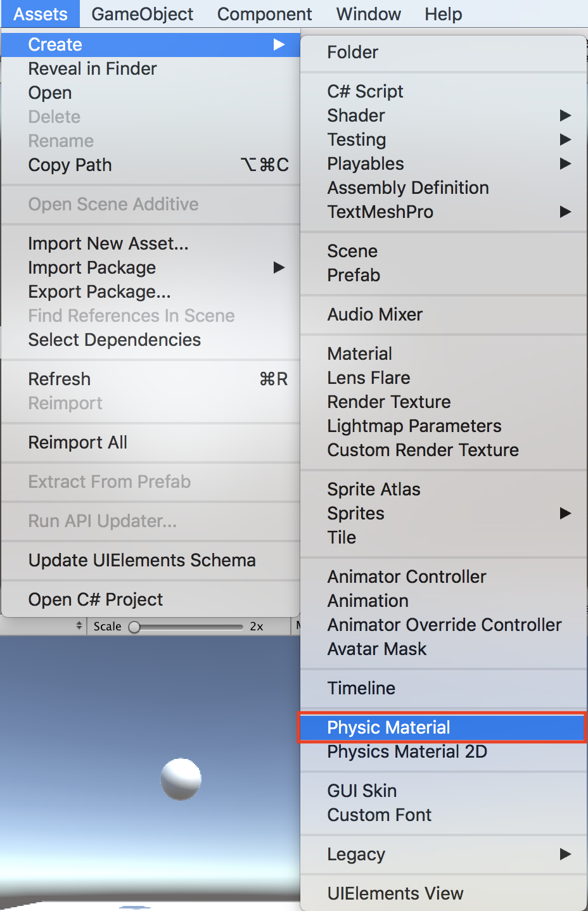Image resolution: width=588 pixels, height=911 pixels.
Task: Expand the Shader submenu arrow
Action: (565, 115)
